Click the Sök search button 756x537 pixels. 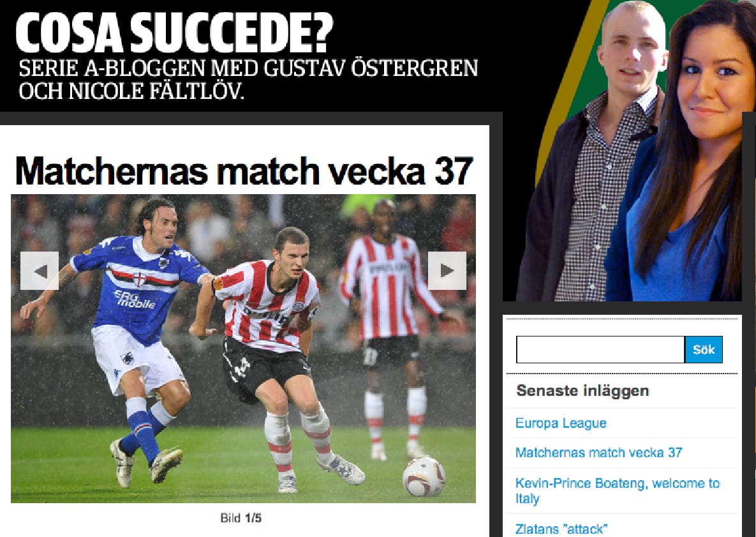704,349
